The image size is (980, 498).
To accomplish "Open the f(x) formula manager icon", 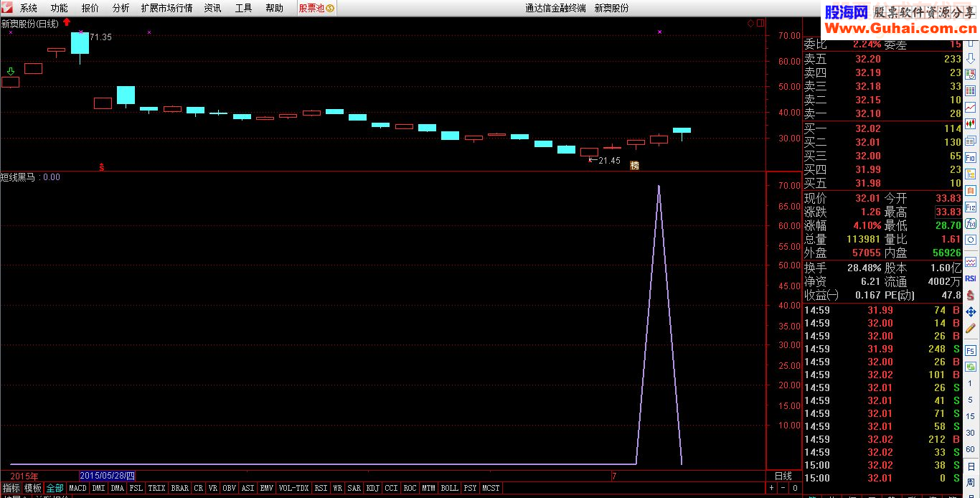I will pyautogui.click(x=971, y=224).
